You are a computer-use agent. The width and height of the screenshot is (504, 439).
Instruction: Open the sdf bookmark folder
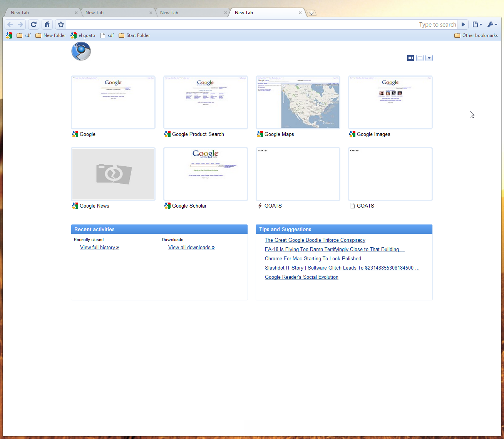(x=24, y=35)
